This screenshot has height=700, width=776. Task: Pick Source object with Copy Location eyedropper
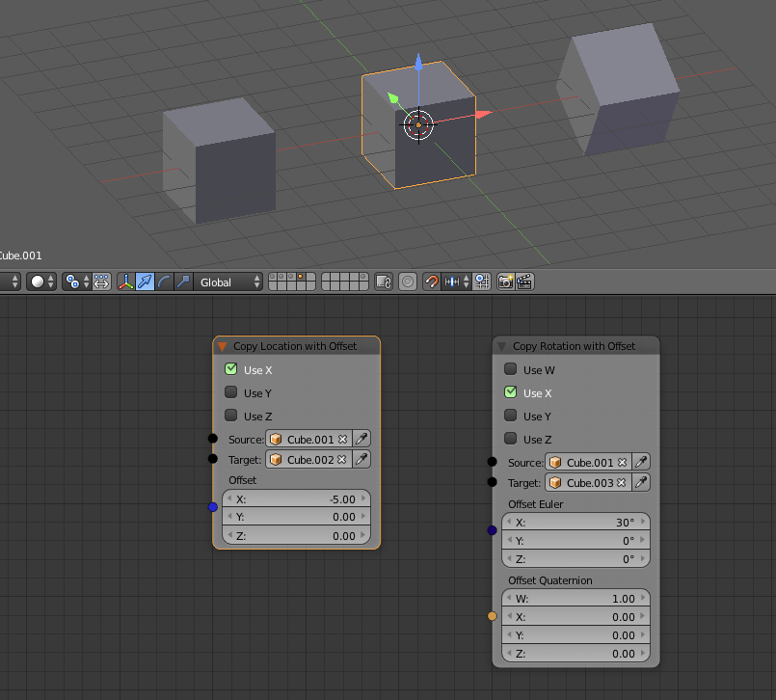(362, 439)
